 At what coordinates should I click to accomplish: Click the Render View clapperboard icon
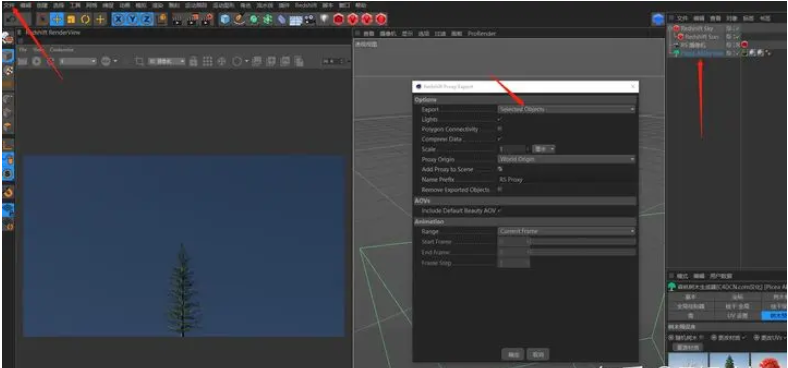[178, 19]
